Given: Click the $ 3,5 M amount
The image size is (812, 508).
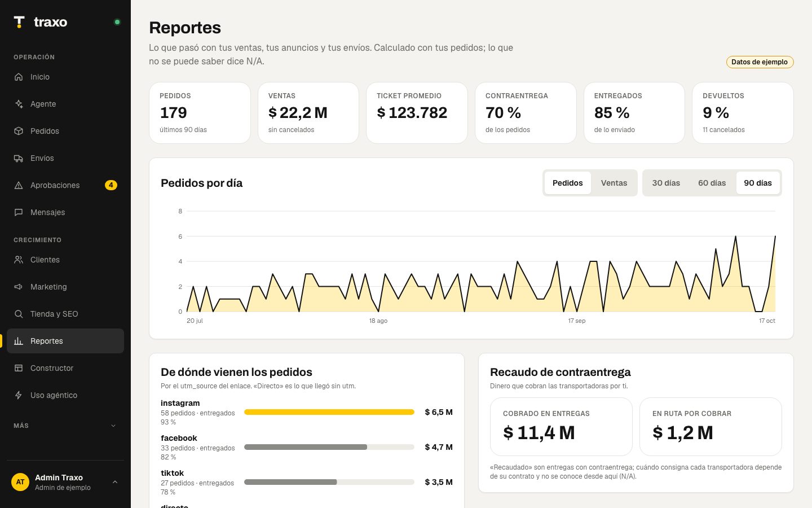Looking at the screenshot, I should (439, 482).
